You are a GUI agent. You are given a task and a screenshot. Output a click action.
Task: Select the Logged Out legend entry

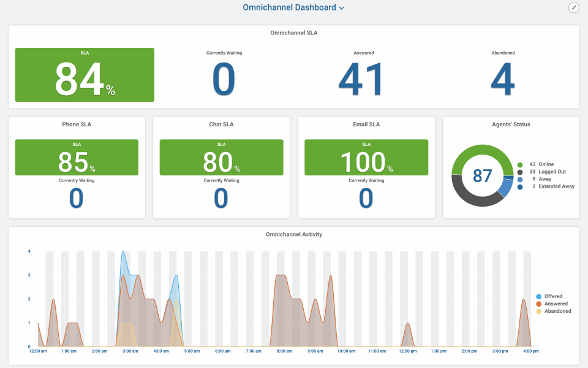[552, 172]
